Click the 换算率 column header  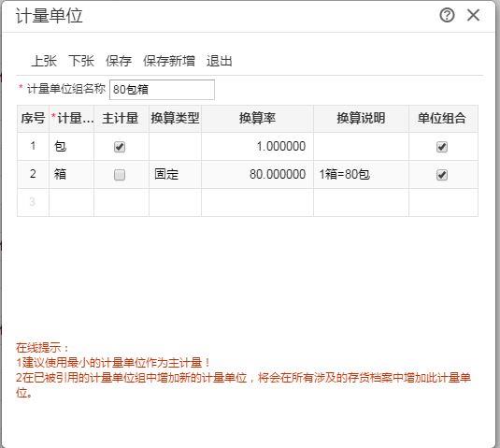(257, 119)
